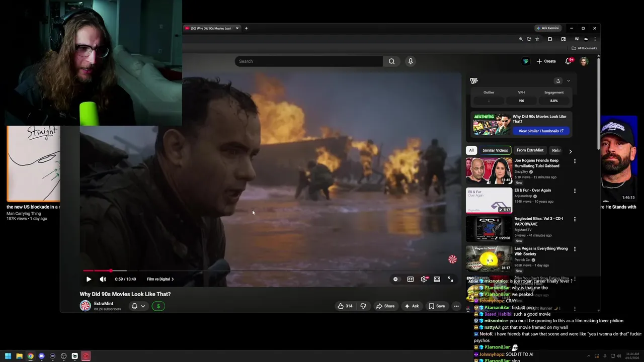Click the magnifier search button
The width and height of the screenshot is (644, 362).
click(x=391, y=61)
